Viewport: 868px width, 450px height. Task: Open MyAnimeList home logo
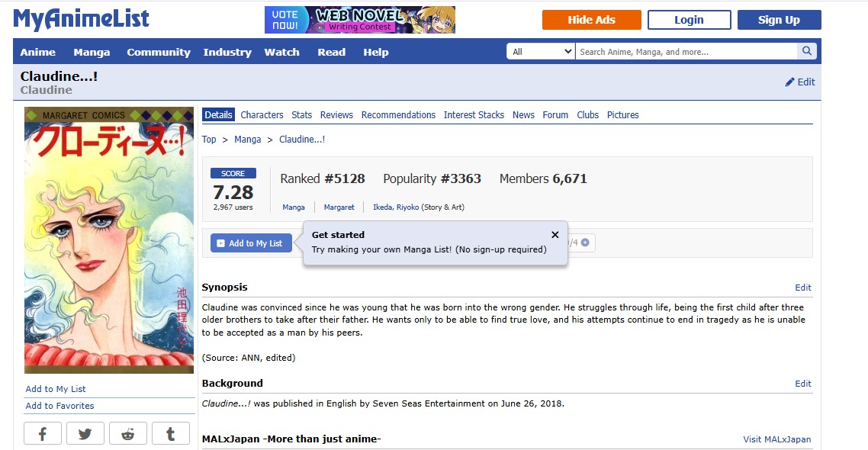pos(82,19)
